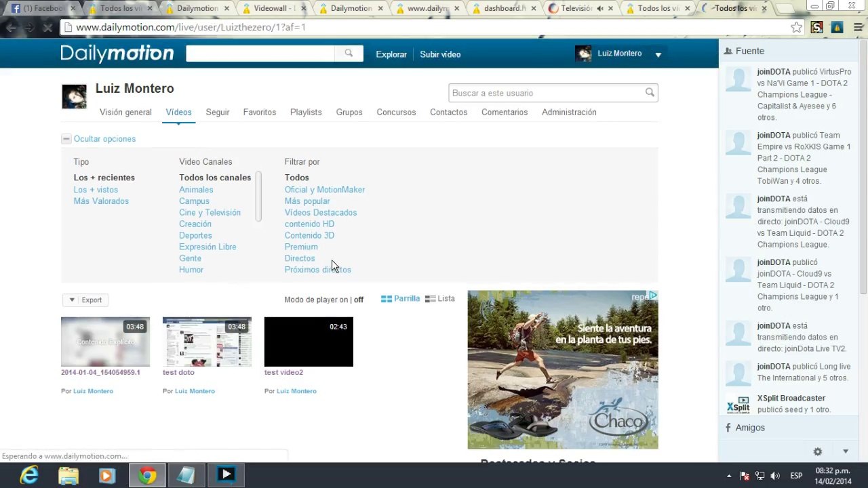Stop page loading with X button
Screen dimensions: 868x488
click(49, 28)
